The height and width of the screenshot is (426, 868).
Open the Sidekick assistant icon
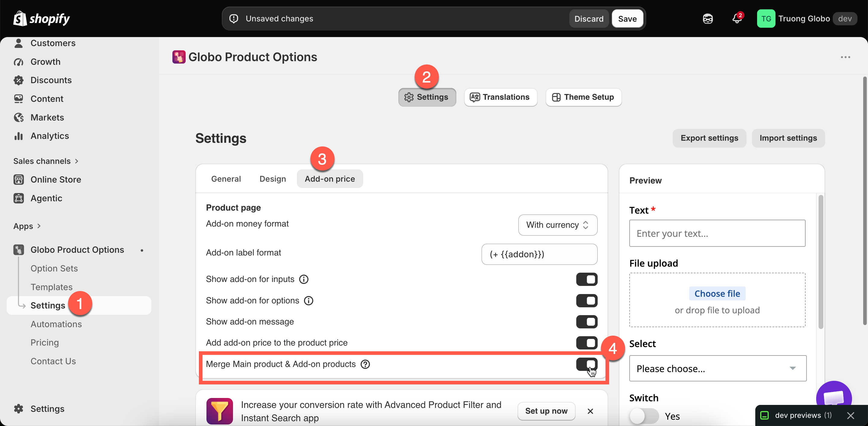(x=708, y=19)
